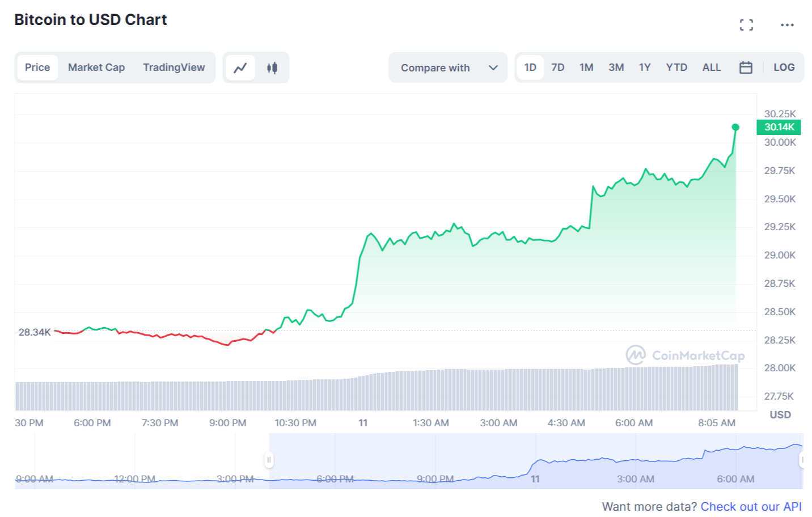The image size is (812, 517).
Task: Open the TradingView tab
Action: 174,67
